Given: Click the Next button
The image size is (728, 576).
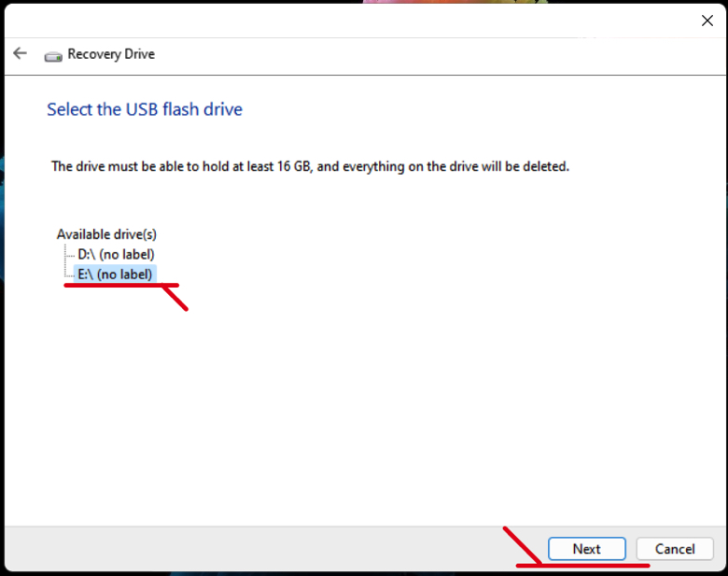Looking at the screenshot, I should (587, 549).
